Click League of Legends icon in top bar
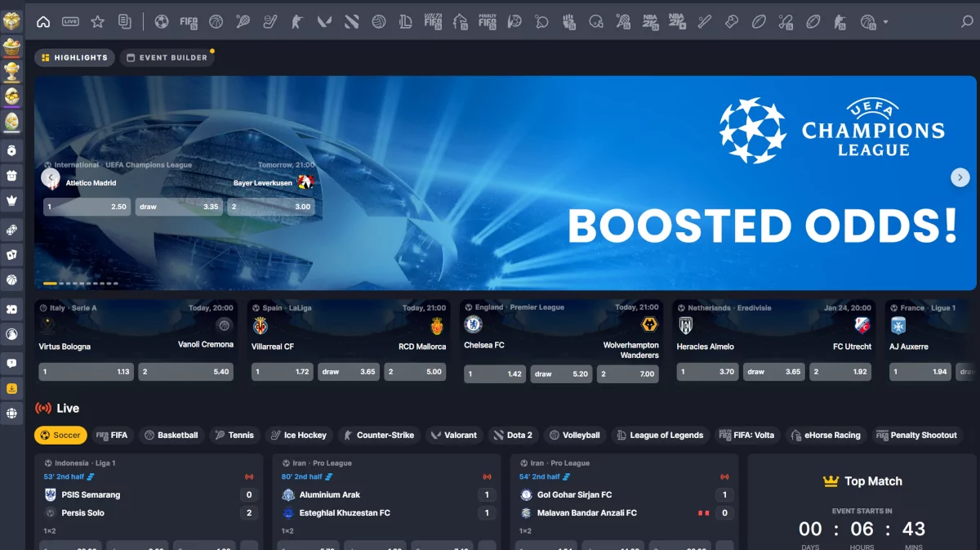Viewport: 980px width, 550px height. click(x=406, y=22)
